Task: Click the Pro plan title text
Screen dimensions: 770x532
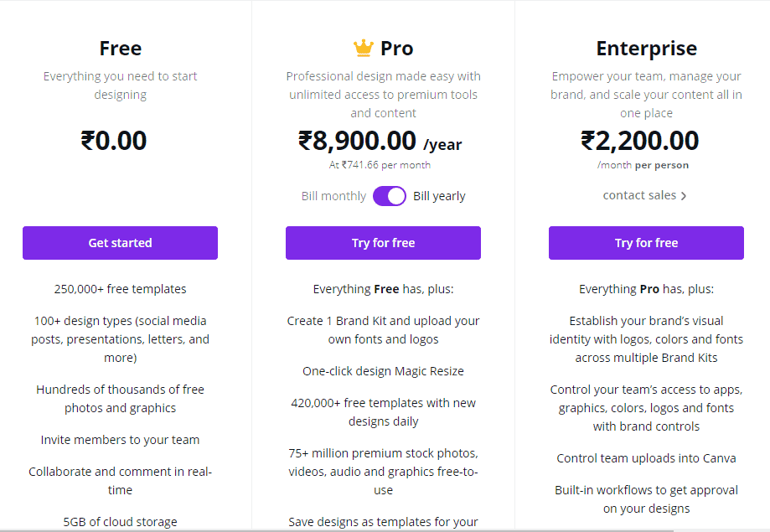Action: coord(396,49)
